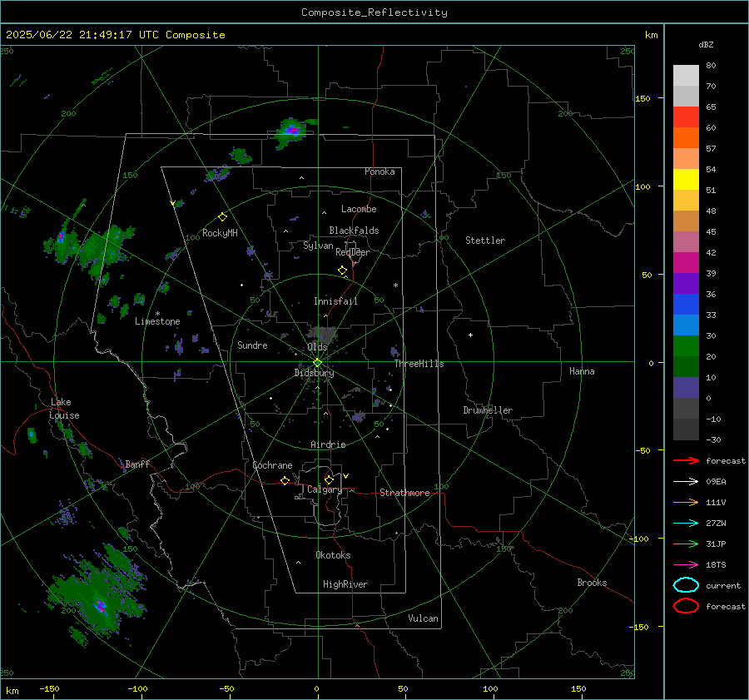Click the yellow diamond marker below Cochrane
Image resolution: width=749 pixels, height=700 pixels.
[285, 481]
